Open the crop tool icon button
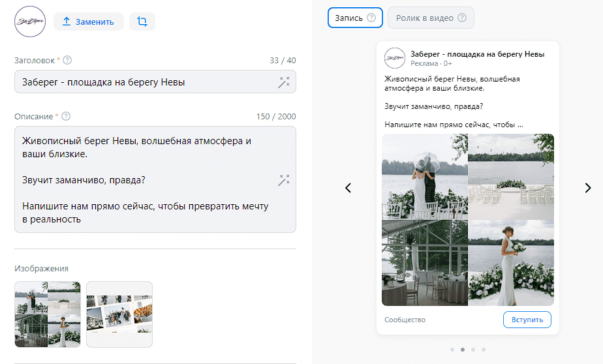The width and height of the screenshot is (603, 364). click(x=142, y=22)
